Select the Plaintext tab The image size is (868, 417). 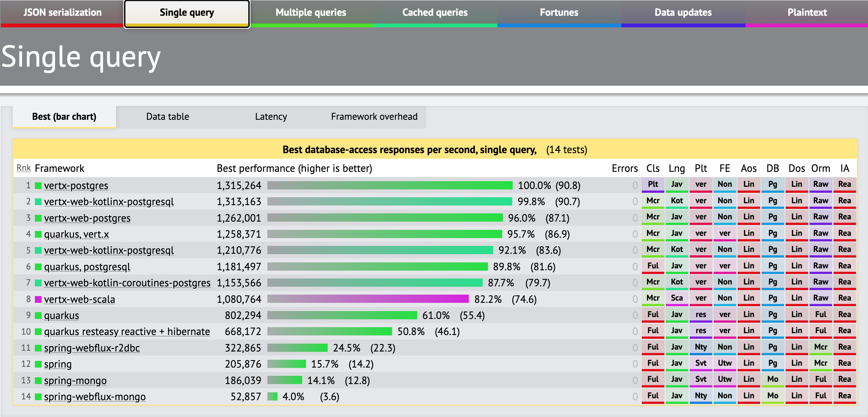coord(807,13)
